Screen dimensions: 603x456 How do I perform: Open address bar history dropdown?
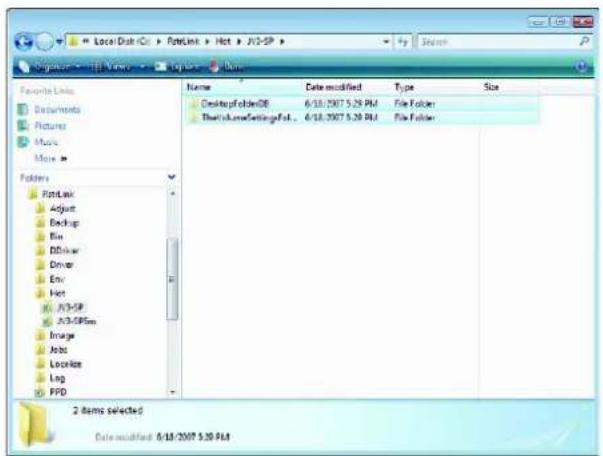pyautogui.click(x=386, y=42)
